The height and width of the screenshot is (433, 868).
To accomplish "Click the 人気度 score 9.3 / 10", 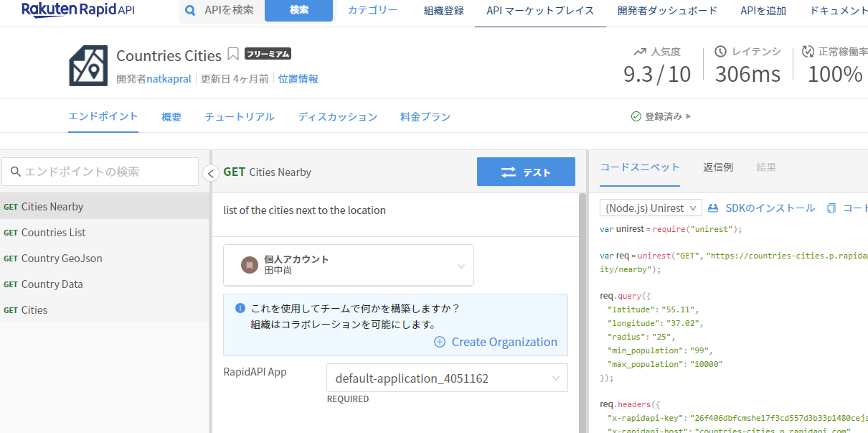I will click(x=657, y=74).
